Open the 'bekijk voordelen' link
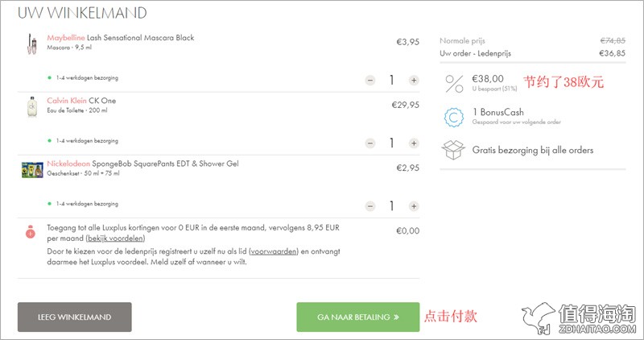The width and height of the screenshot is (644, 340). [115, 238]
